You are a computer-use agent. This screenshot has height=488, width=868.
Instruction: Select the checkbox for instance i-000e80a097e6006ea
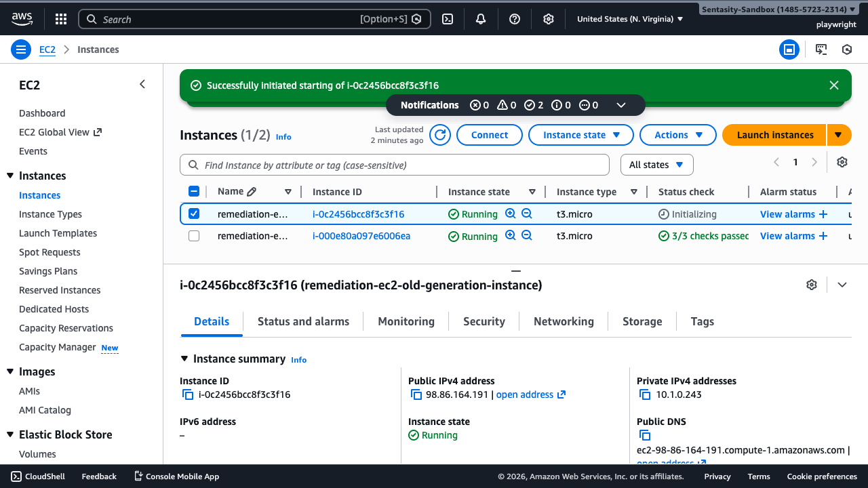[194, 236]
